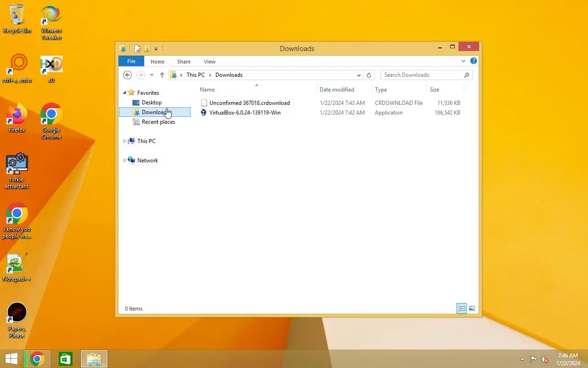The width and height of the screenshot is (588, 368).
Task: Go up one level with the Up arrow
Action: point(162,75)
